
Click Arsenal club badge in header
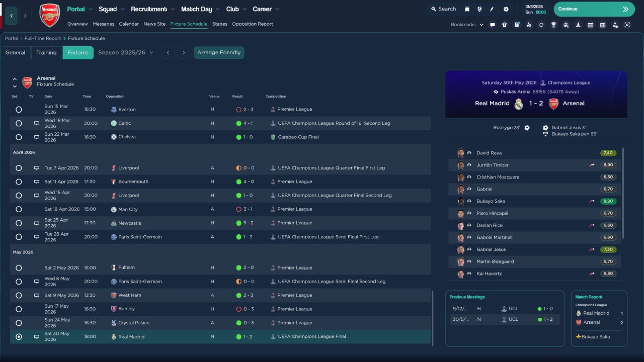tap(49, 15)
